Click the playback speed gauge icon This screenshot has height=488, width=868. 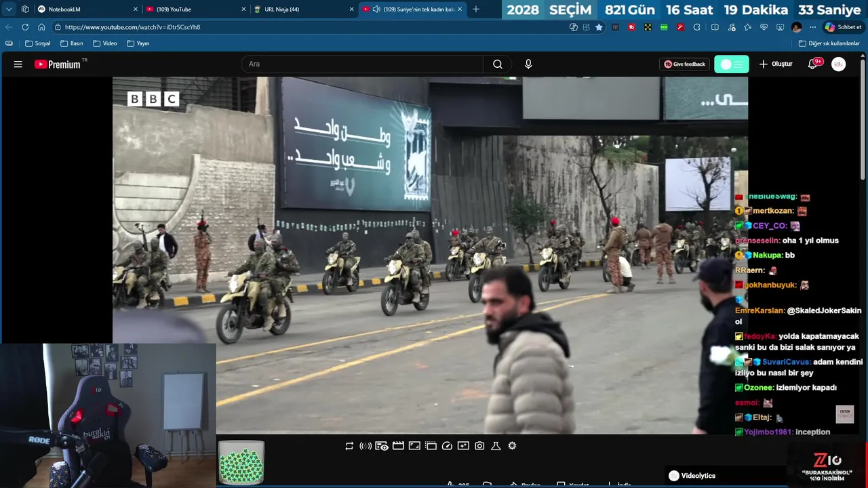click(x=447, y=446)
